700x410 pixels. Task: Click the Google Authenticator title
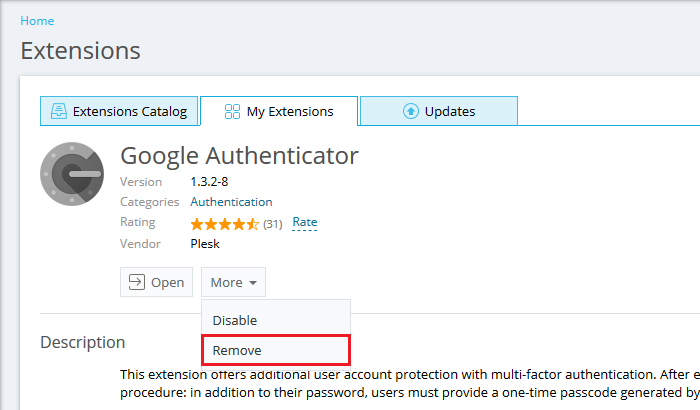click(239, 156)
